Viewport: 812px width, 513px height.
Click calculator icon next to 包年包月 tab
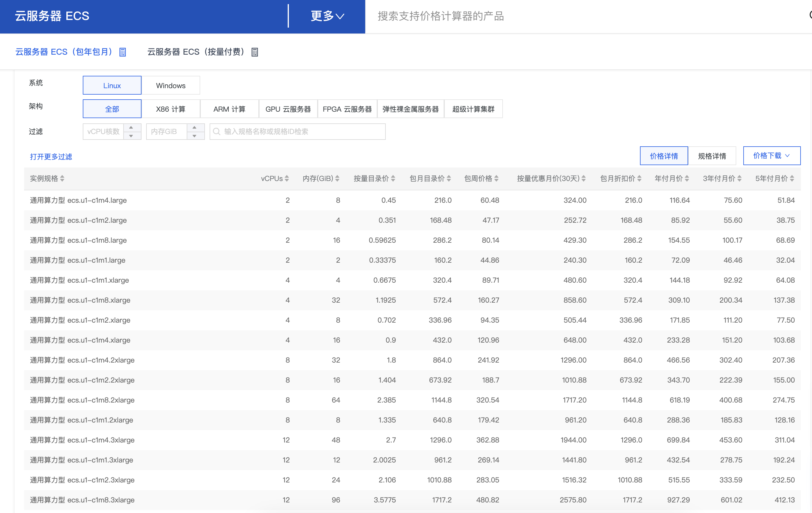click(123, 52)
